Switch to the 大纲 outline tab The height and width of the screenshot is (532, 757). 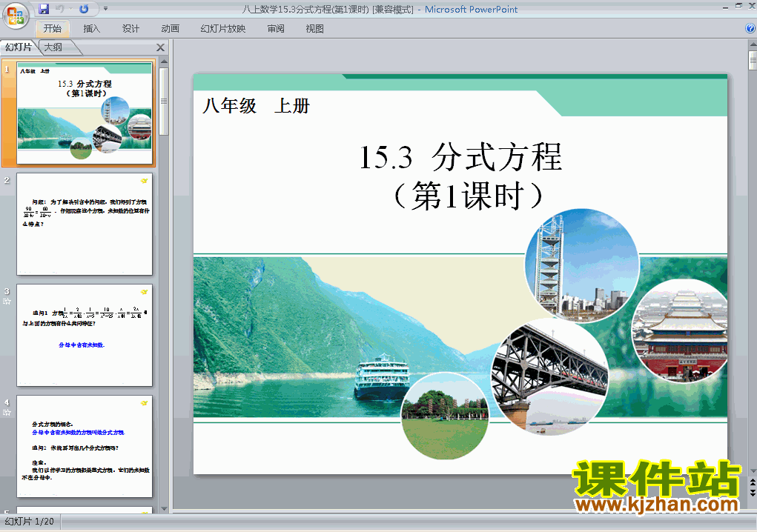pos(53,47)
